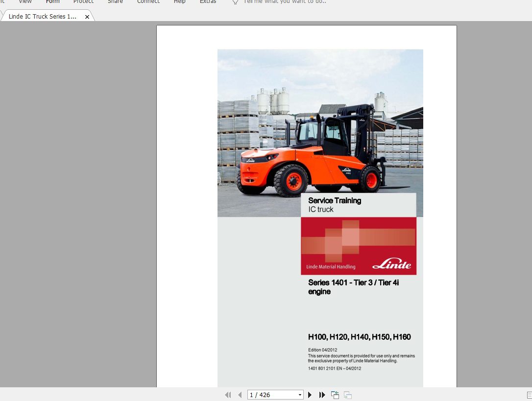
Task: Open the page number dropdown arrow
Action: [300, 395]
